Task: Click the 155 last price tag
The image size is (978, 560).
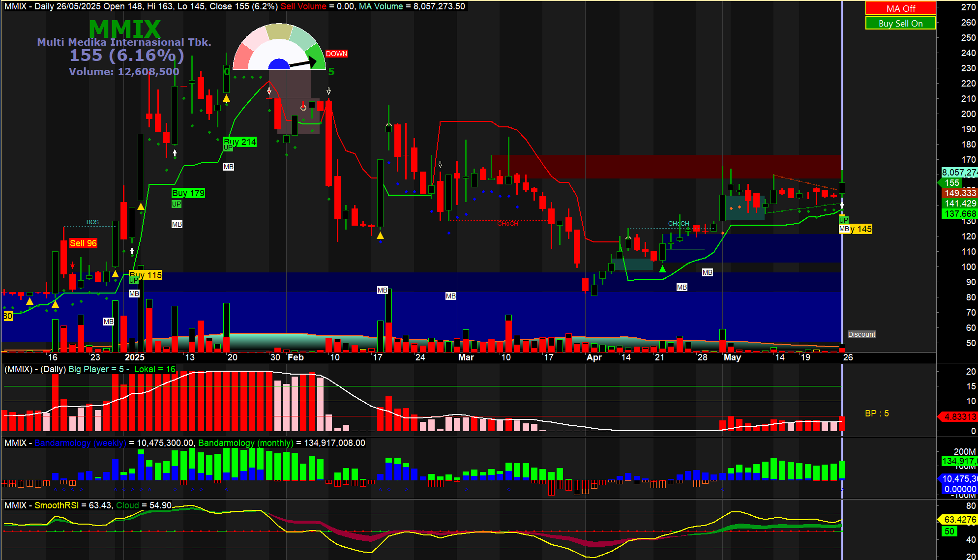Action: [x=952, y=183]
